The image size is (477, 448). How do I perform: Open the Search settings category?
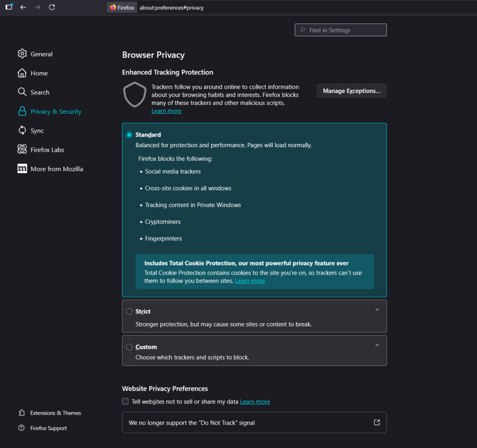pos(40,92)
